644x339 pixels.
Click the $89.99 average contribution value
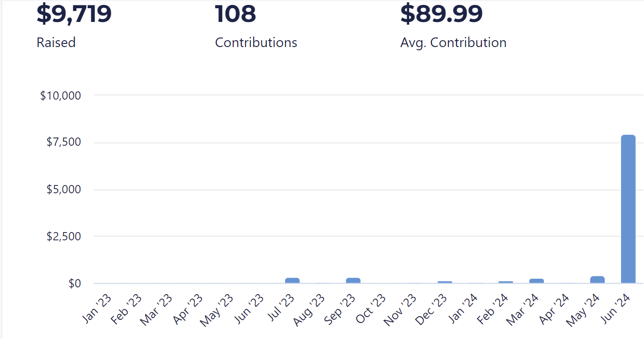pos(441,14)
